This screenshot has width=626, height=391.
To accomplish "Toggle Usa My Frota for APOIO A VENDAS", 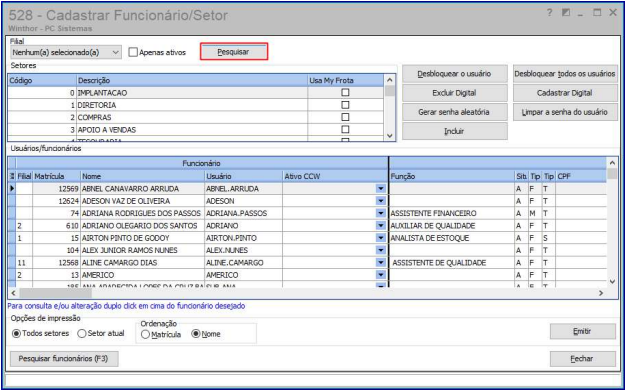I will pos(345,130).
